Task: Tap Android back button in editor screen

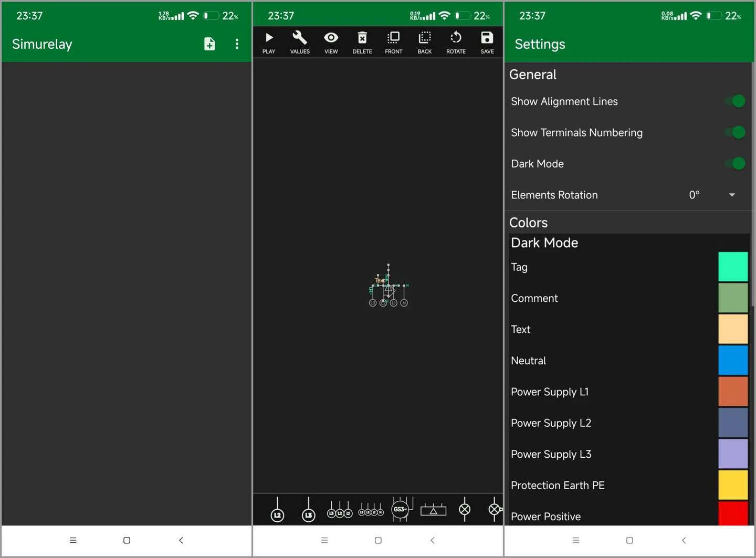Action: (432, 540)
